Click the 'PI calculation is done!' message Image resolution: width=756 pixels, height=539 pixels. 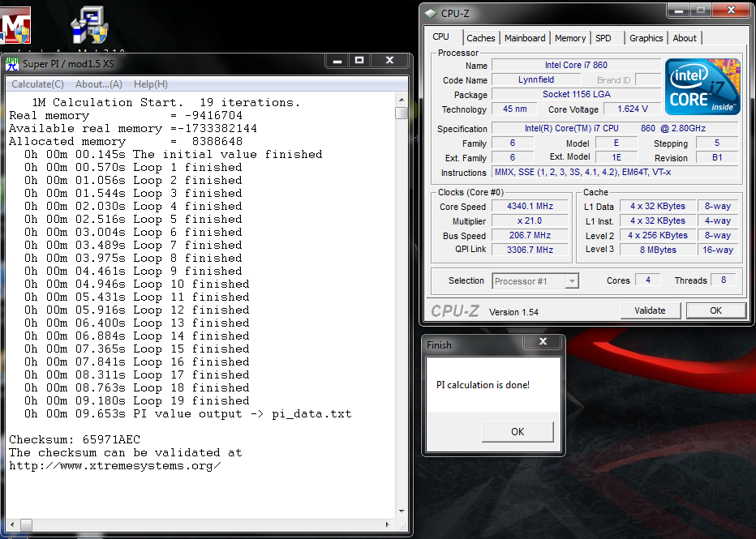483,385
